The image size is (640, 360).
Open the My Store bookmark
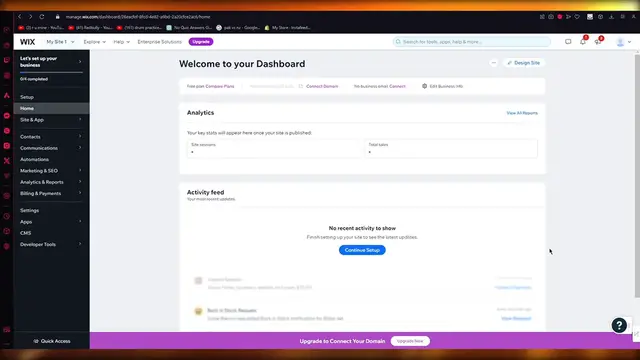287,28
